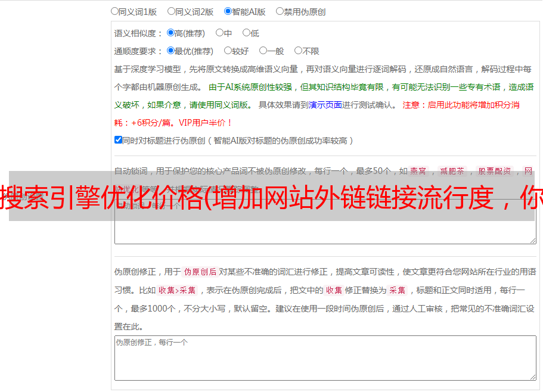This screenshot has width=543, height=392.
Task: Click the 自动锁词 textarea
Action: tap(325, 222)
